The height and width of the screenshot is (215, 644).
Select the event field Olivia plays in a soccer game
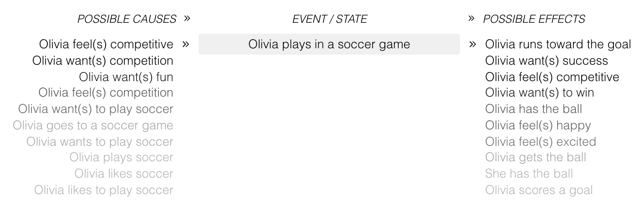(329, 44)
